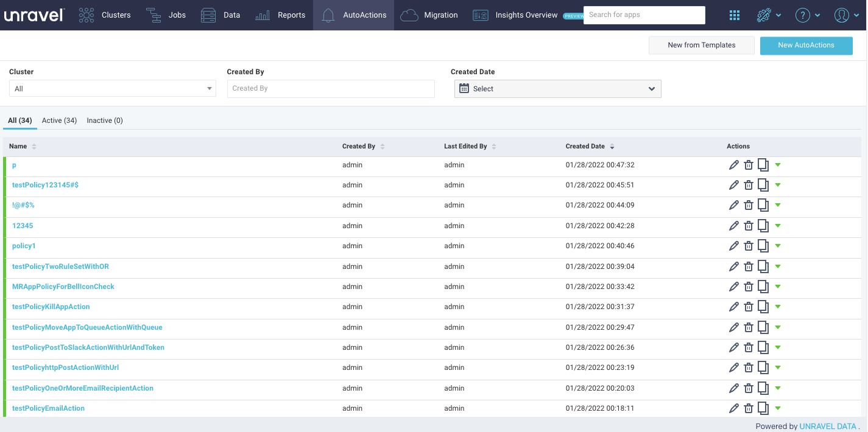The image size is (868, 432).
Task: Open the testPolicyEmailAction link
Action: [x=48, y=408]
